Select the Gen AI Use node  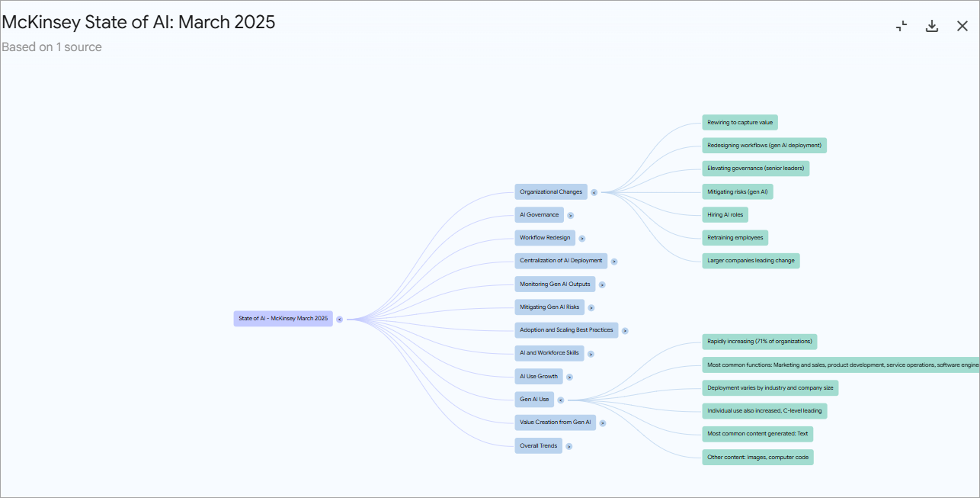[534, 400]
